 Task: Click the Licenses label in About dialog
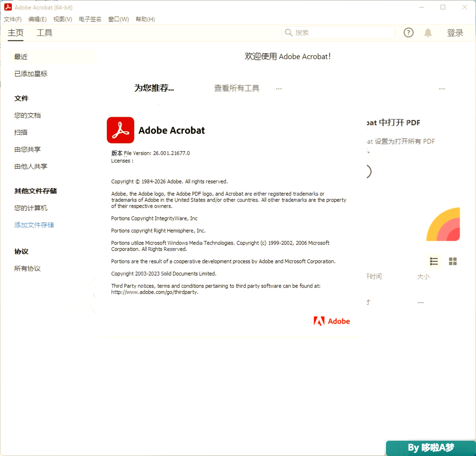click(x=122, y=161)
